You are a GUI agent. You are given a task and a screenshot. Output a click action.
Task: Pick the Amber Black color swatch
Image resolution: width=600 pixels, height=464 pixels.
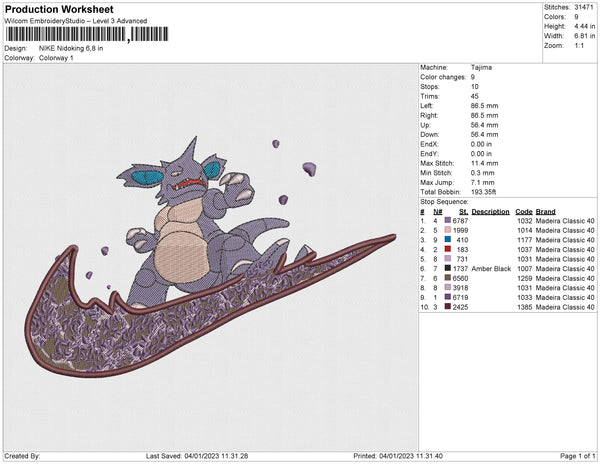click(447, 269)
